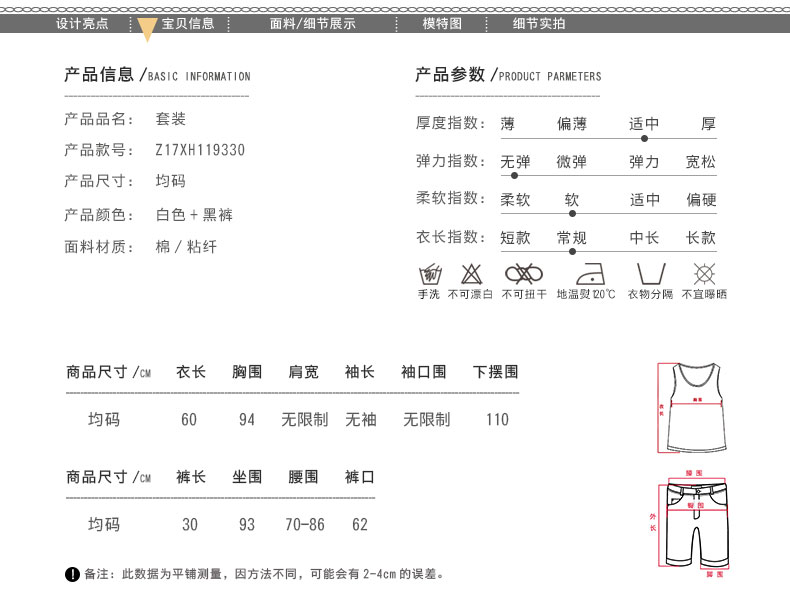790x601 pixels.
Task: Click the 裤长 column header
Action: pyautogui.click(x=191, y=477)
